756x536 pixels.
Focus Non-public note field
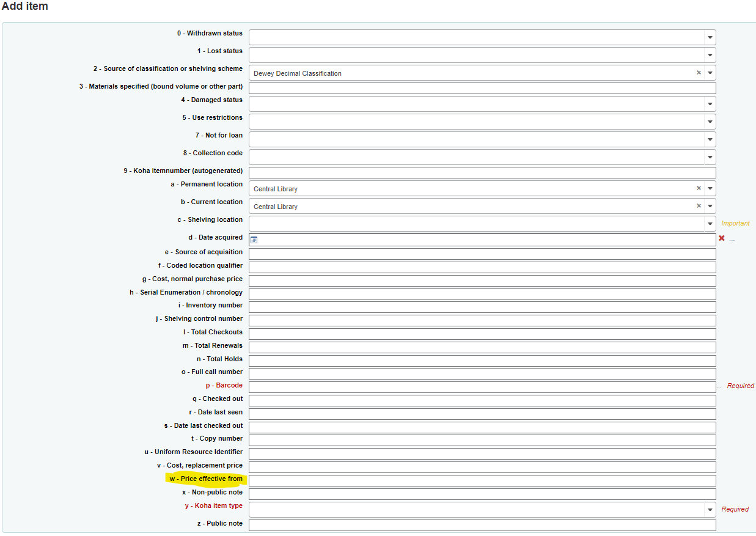point(482,494)
